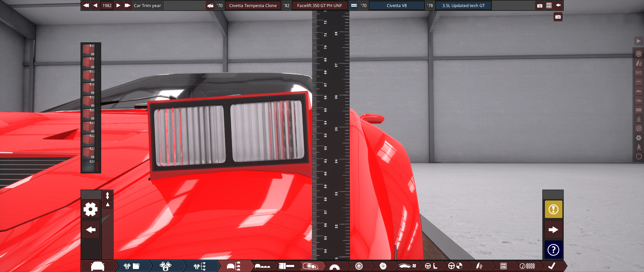Expand the right sidebar with play arrow
This screenshot has height=272, width=644.
[638, 41]
